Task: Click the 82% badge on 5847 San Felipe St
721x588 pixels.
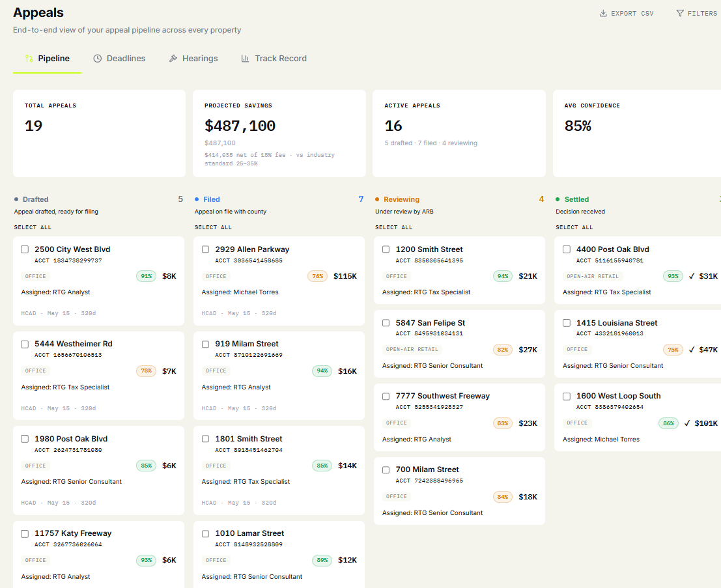Action: pos(503,350)
